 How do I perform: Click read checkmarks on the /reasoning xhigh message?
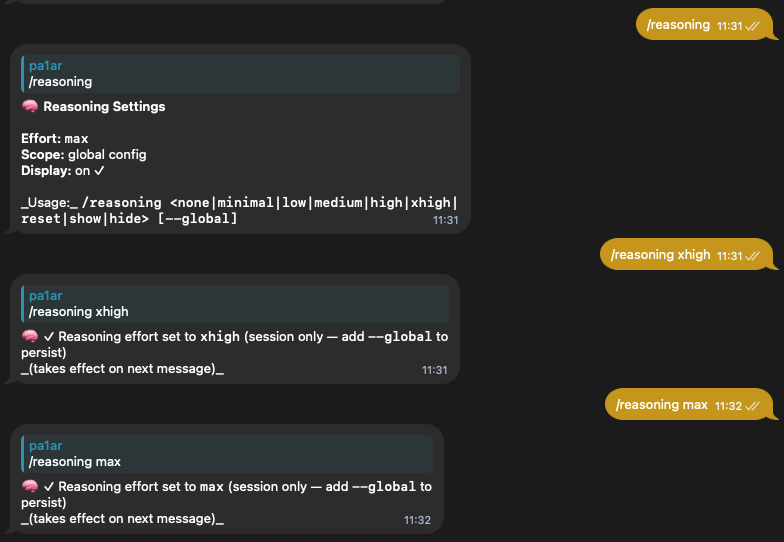coord(752,256)
